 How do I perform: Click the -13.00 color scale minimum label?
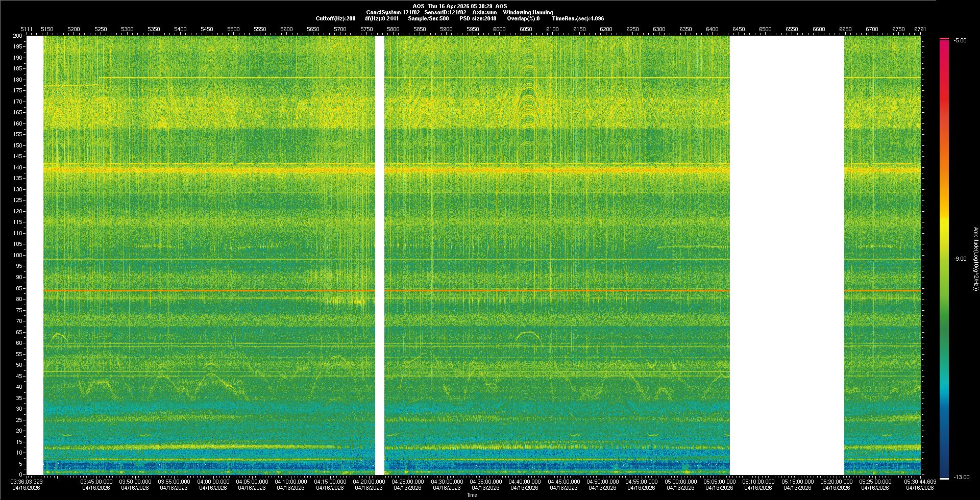click(x=961, y=478)
